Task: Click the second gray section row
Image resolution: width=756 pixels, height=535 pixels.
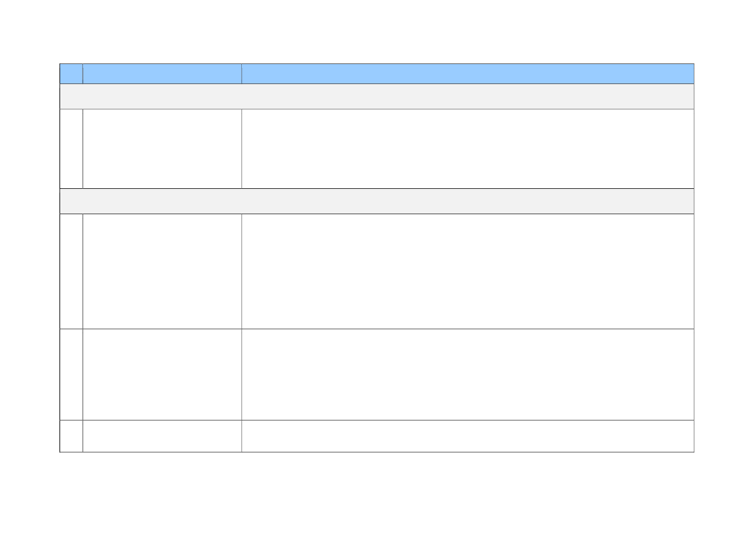Action: (x=377, y=201)
